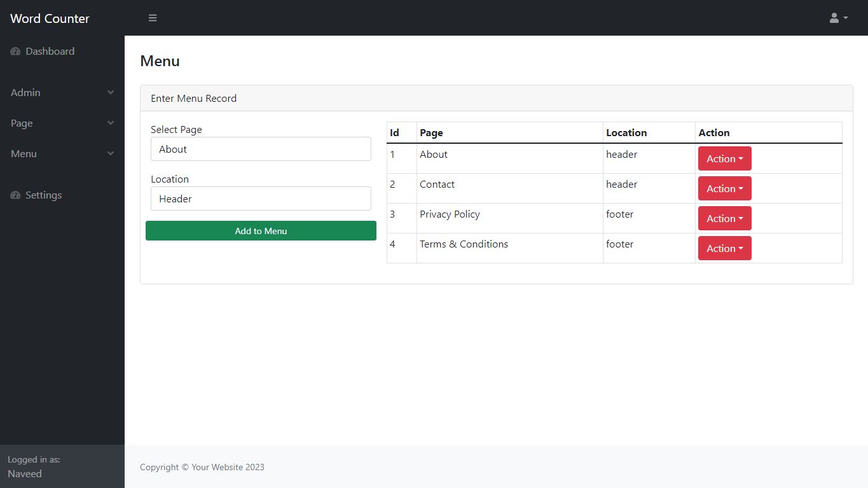868x488 pixels.
Task: Open Action dropdown for Contact row
Action: click(x=724, y=188)
